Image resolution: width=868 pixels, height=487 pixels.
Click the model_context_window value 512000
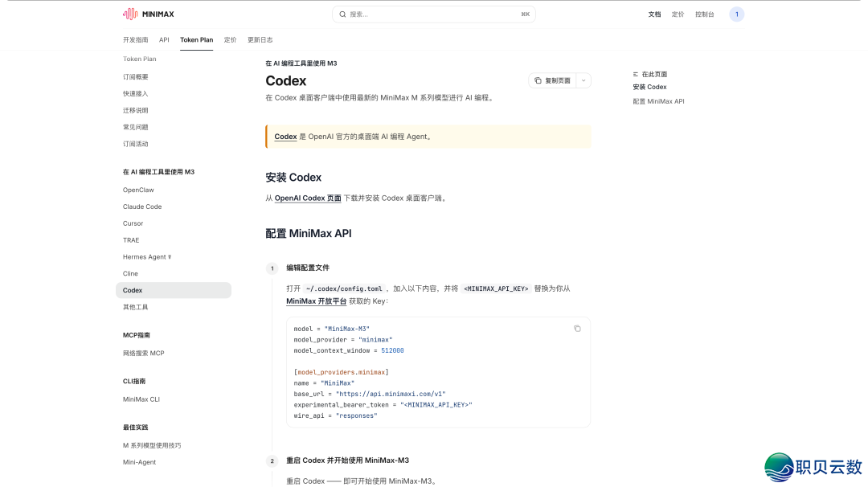392,351
